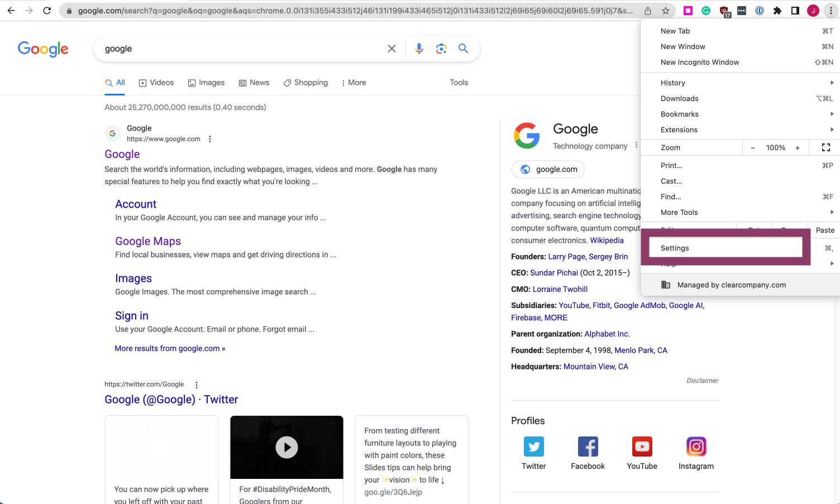Open Google Lens image search icon
The height and width of the screenshot is (504, 840).
click(441, 49)
